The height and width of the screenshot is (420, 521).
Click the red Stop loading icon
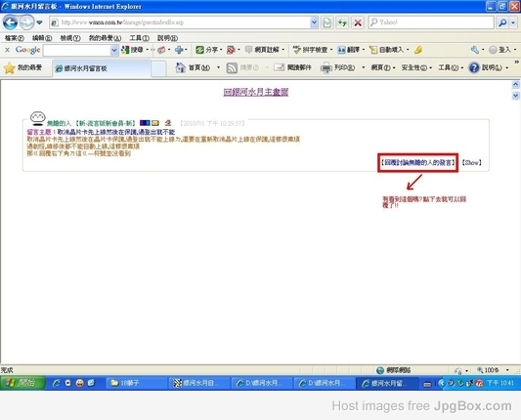(358, 22)
